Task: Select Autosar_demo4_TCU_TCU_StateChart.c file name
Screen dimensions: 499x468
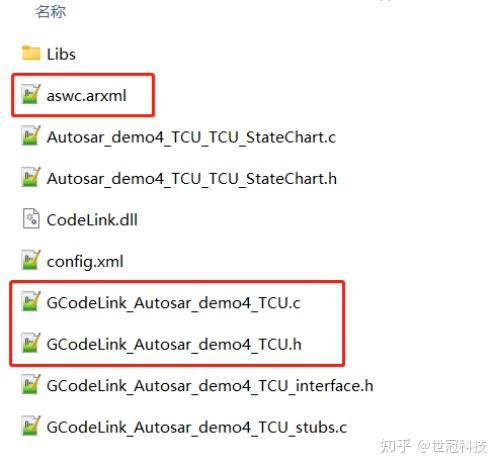Action: click(191, 137)
